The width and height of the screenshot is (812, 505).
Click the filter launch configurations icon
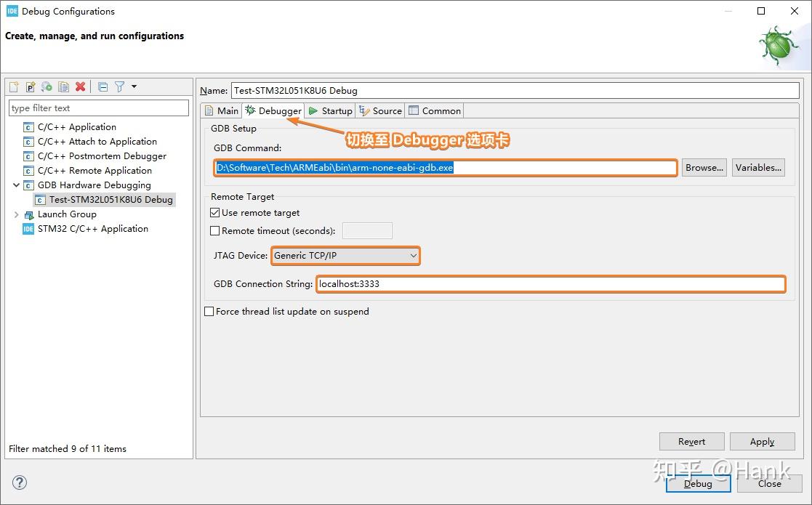tap(120, 87)
